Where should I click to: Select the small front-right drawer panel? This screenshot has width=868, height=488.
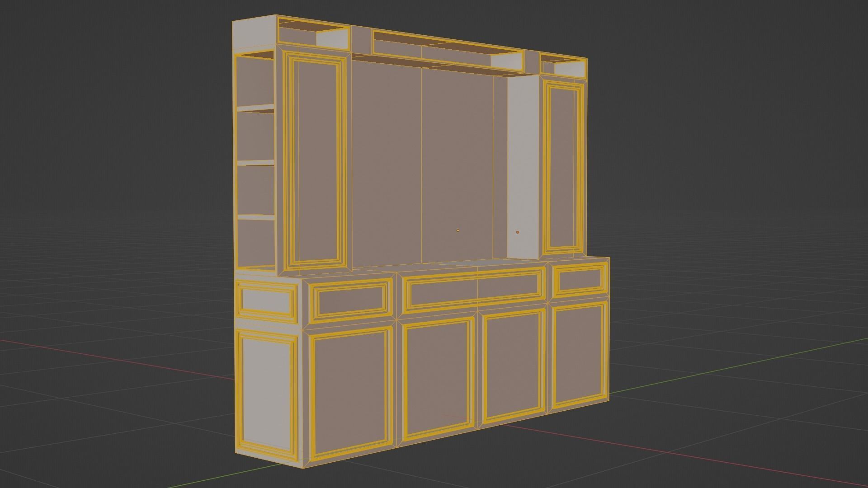click(x=581, y=280)
